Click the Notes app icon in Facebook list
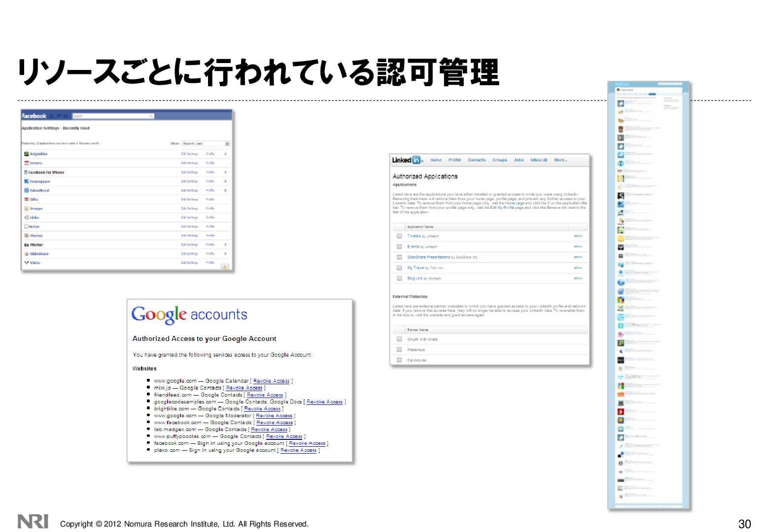This screenshot has height=532, width=769. click(27, 227)
